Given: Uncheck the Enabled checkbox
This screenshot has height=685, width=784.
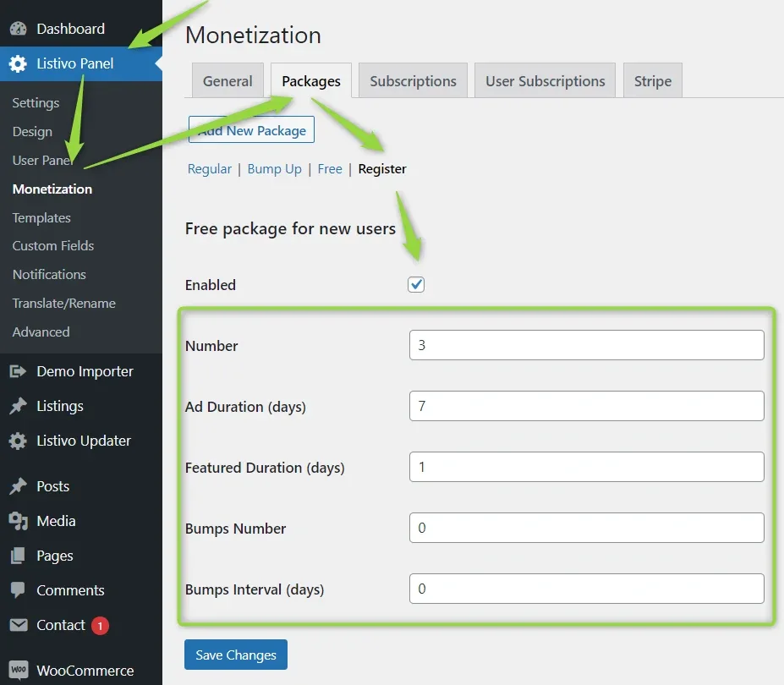Looking at the screenshot, I should pos(416,284).
